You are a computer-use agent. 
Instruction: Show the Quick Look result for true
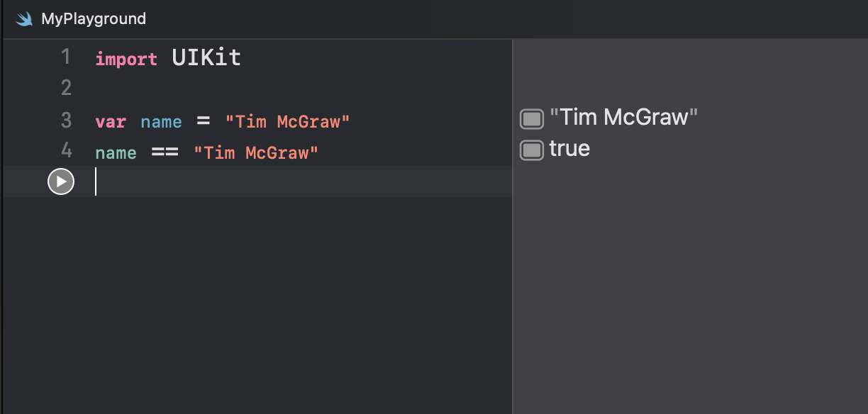pyautogui.click(x=532, y=150)
